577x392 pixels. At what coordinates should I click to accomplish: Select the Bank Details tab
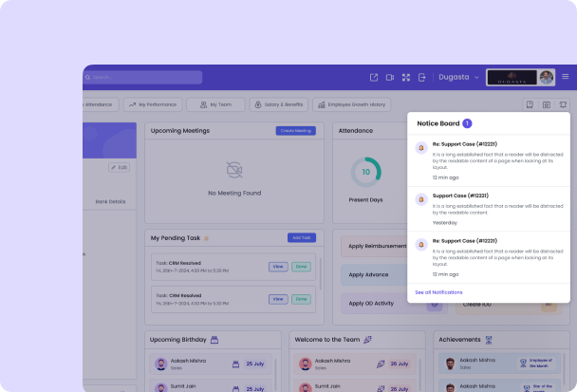point(110,202)
